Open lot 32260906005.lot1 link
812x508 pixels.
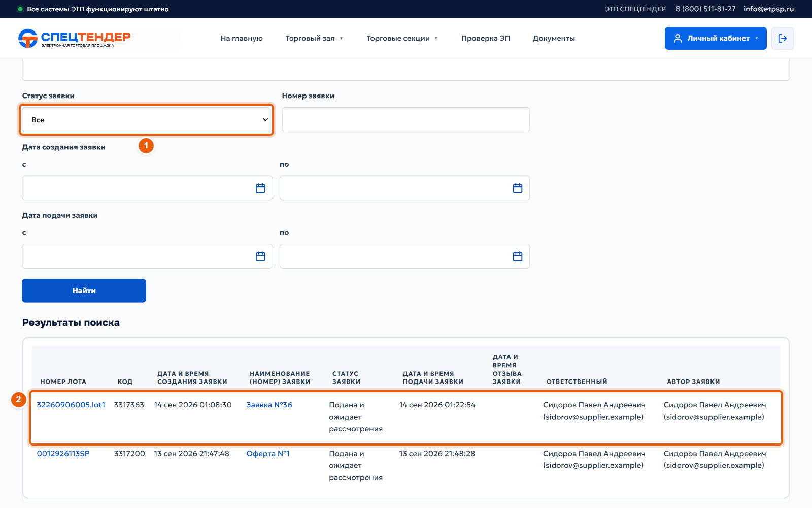click(71, 405)
